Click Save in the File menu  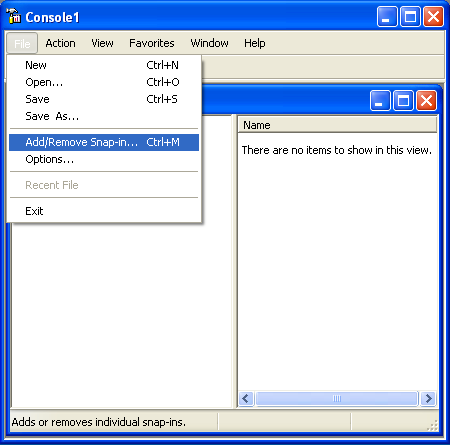104,99
